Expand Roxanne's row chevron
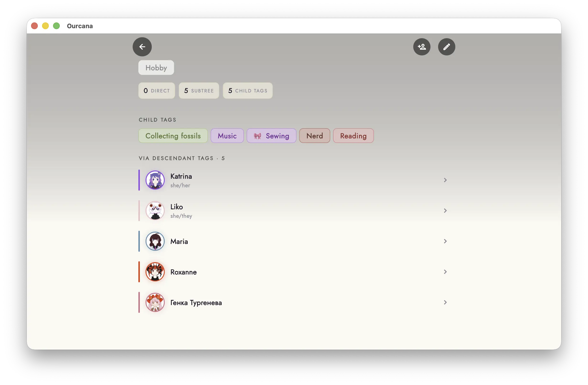588x385 pixels. [445, 272]
